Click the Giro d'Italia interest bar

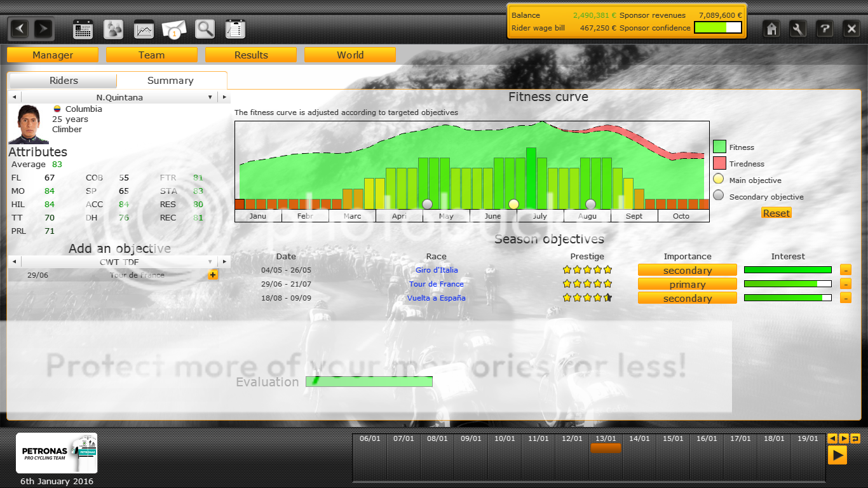tap(788, 270)
